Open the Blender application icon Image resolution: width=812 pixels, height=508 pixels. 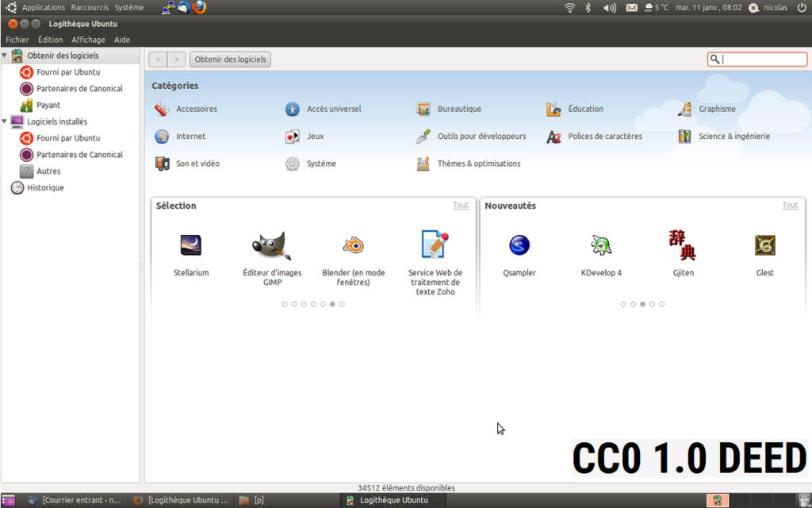click(x=353, y=245)
